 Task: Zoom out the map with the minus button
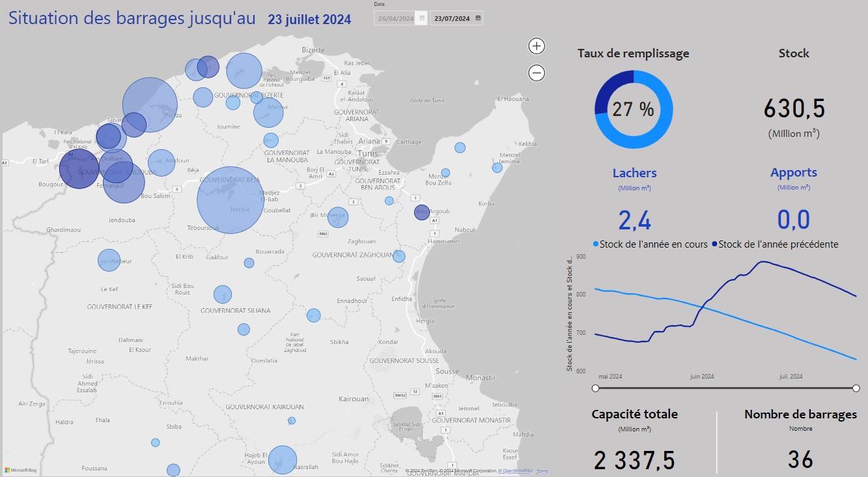537,73
